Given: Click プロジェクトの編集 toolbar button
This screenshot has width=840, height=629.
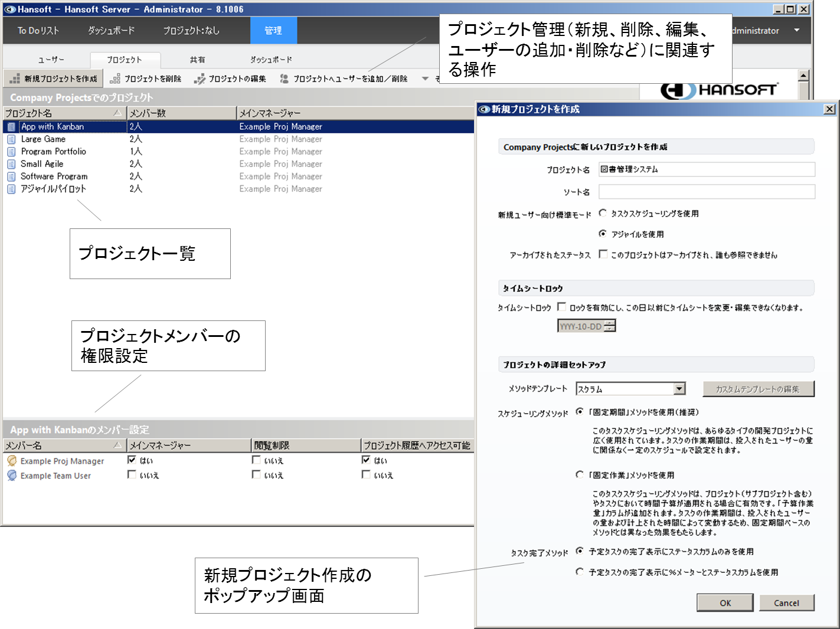Looking at the screenshot, I should pyautogui.click(x=230, y=78).
